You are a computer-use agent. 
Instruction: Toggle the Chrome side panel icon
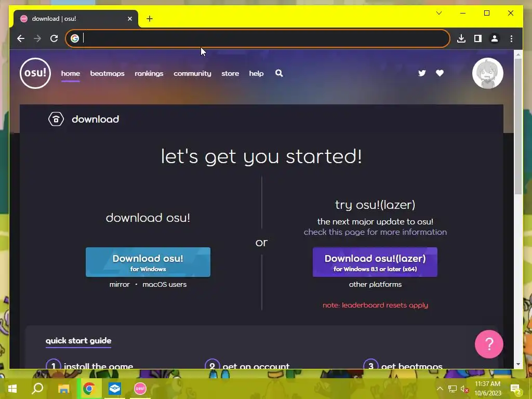tap(478, 38)
